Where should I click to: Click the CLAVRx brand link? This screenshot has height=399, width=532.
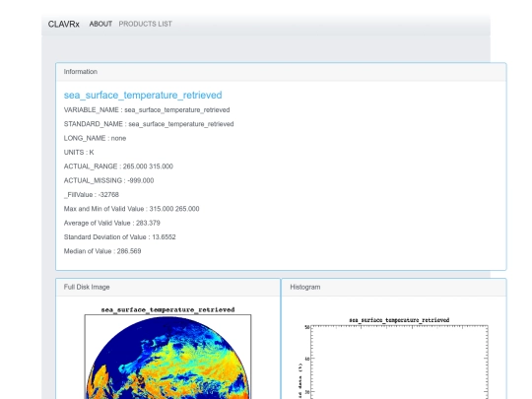coord(63,24)
